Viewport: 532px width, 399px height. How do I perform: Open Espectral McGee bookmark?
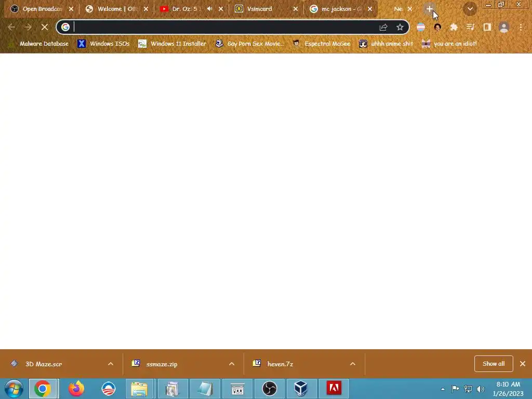pyautogui.click(x=322, y=44)
